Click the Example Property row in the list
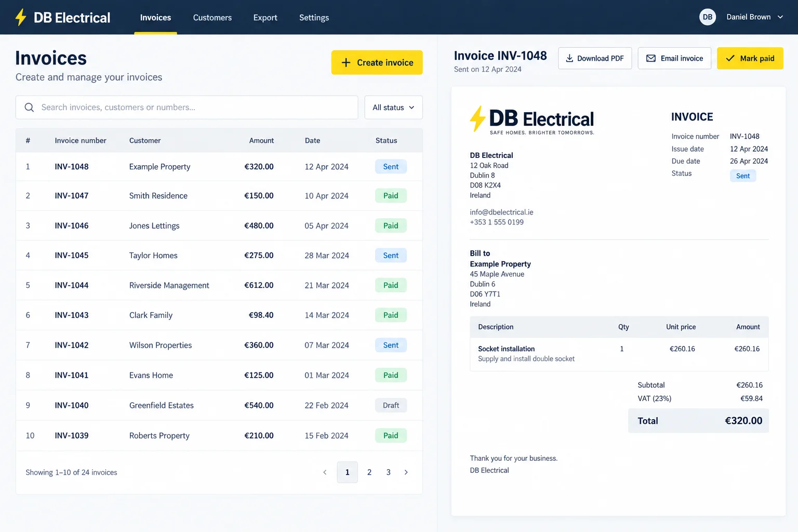The width and height of the screenshot is (798, 532). point(219,167)
